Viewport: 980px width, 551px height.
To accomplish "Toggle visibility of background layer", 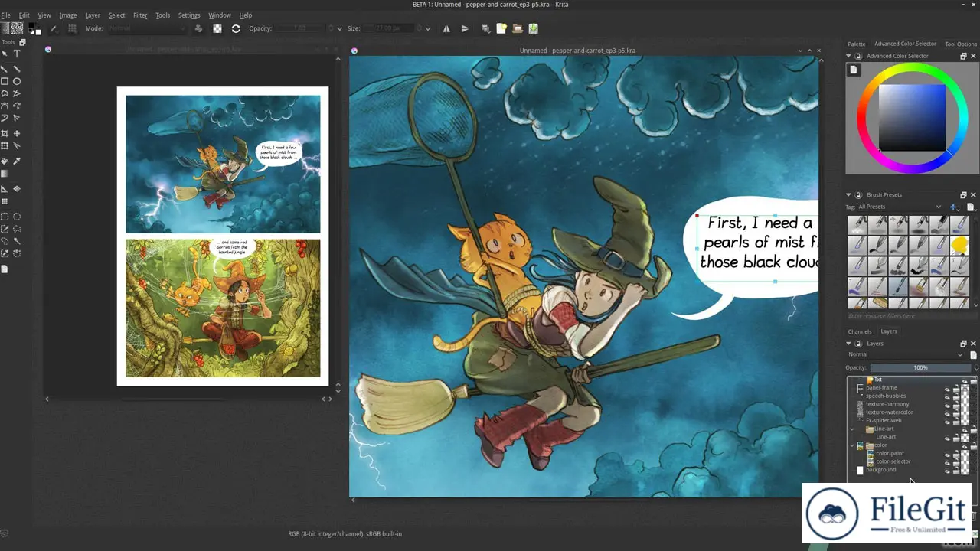I will tap(947, 470).
